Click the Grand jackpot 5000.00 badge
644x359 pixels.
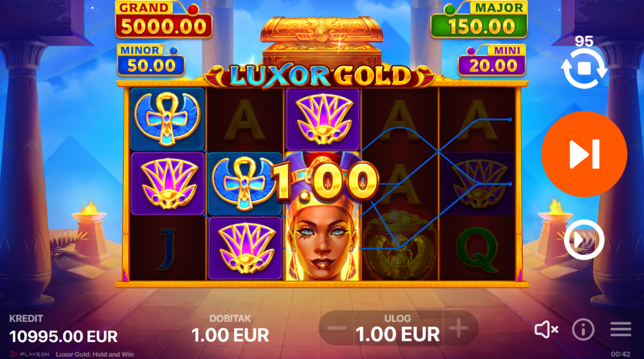tap(164, 20)
